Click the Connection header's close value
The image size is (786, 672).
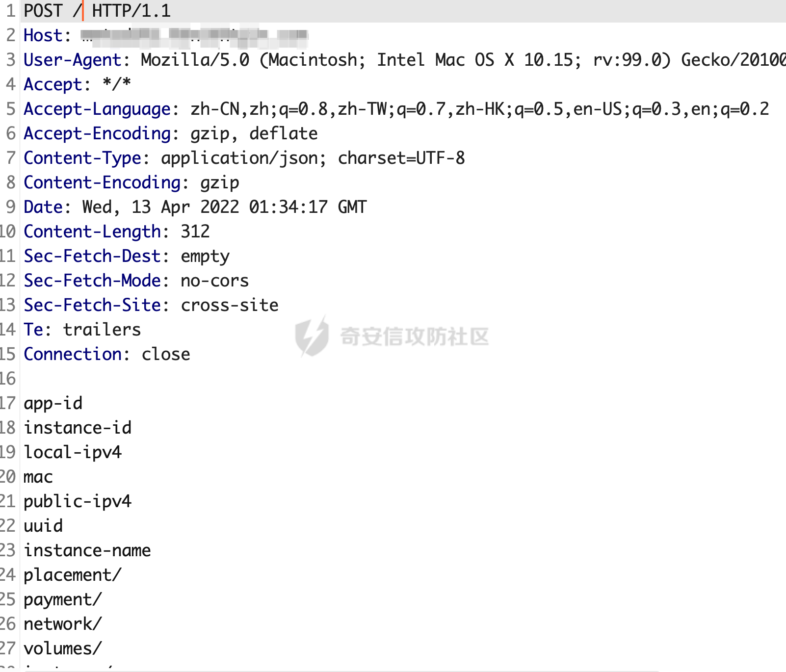click(x=165, y=354)
